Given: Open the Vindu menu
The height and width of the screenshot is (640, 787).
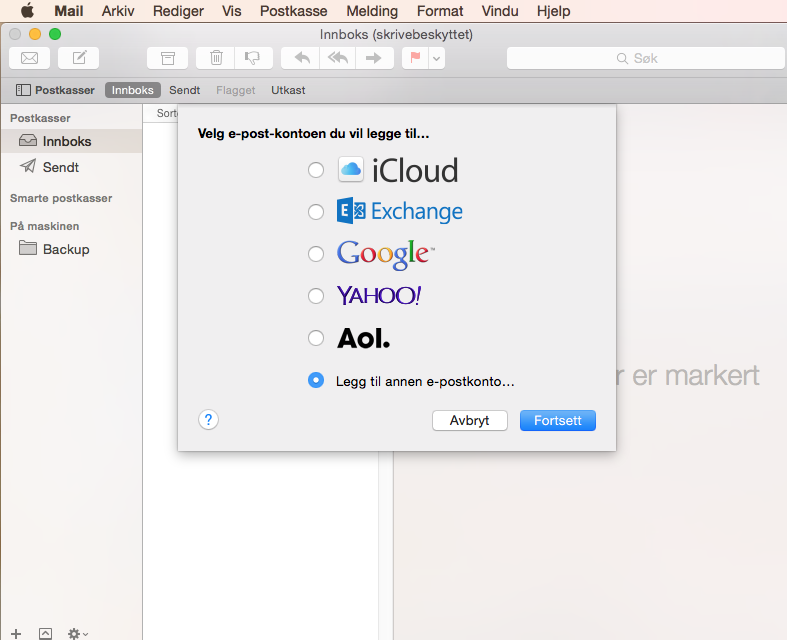Looking at the screenshot, I should [500, 11].
